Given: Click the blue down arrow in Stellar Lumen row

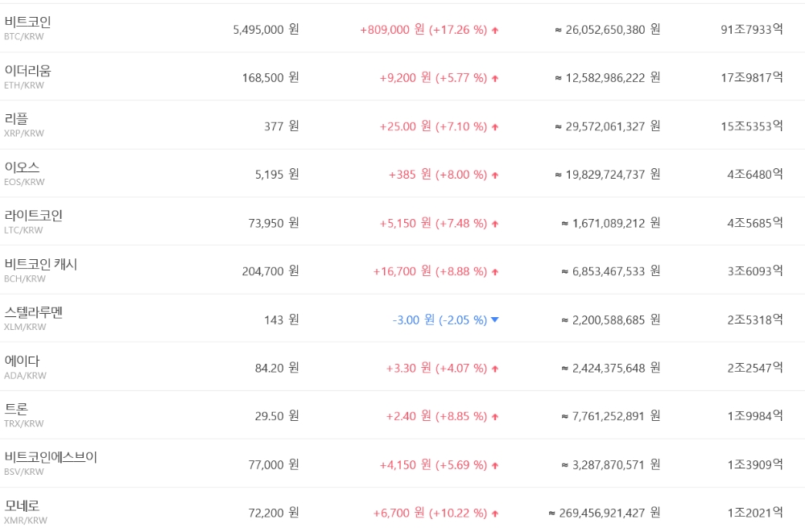Looking at the screenshot, I should point(495,320).
